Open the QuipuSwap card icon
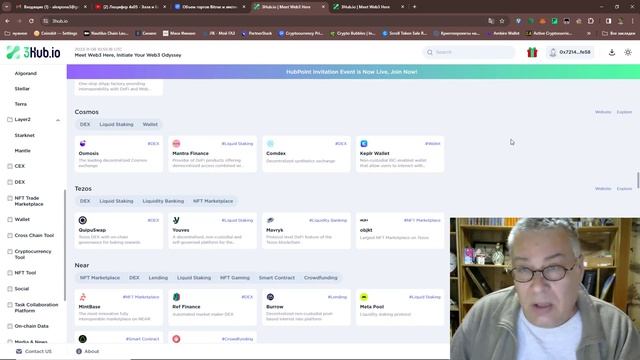 82,220
